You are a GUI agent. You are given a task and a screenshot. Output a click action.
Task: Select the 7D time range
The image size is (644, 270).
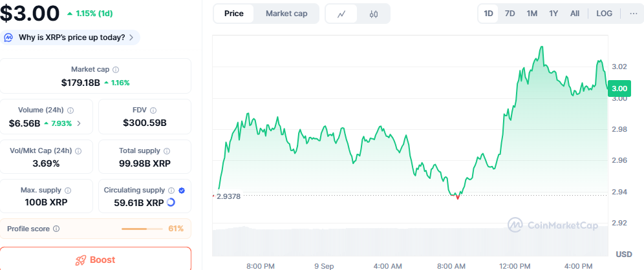coord(510,14)
